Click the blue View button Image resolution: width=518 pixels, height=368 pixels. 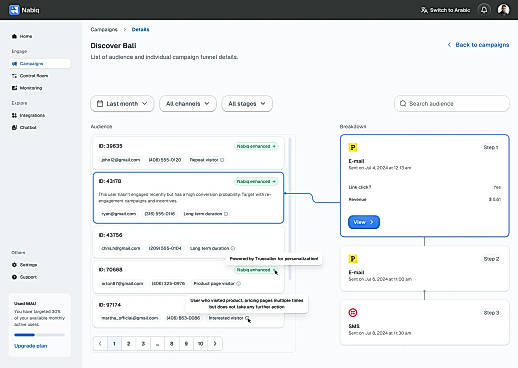tap(364, 222)
